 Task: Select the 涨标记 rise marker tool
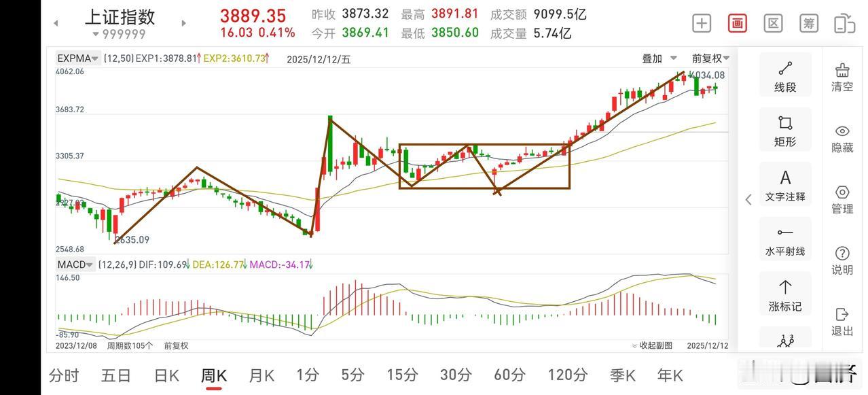pyautogui.click(x=785, y=295)
